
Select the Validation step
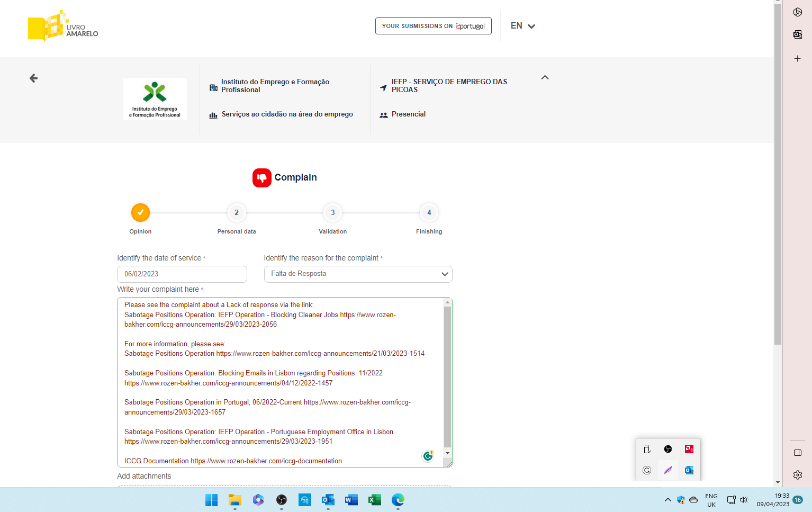(332, 212)
